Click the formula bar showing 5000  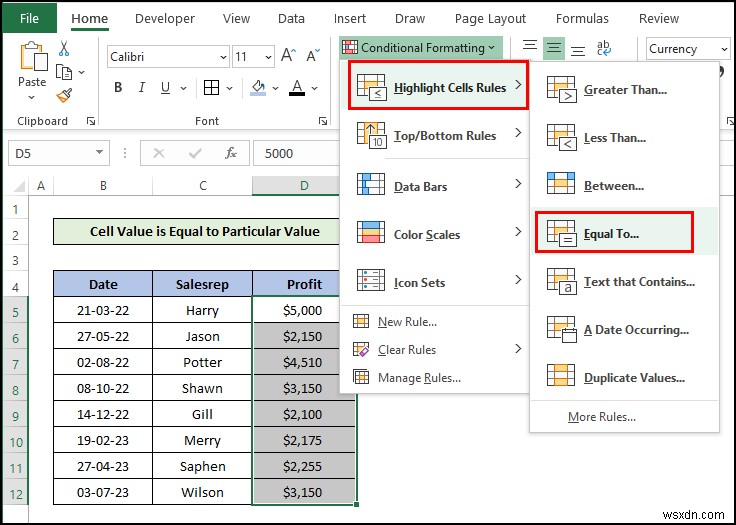(x=297, y=153)
